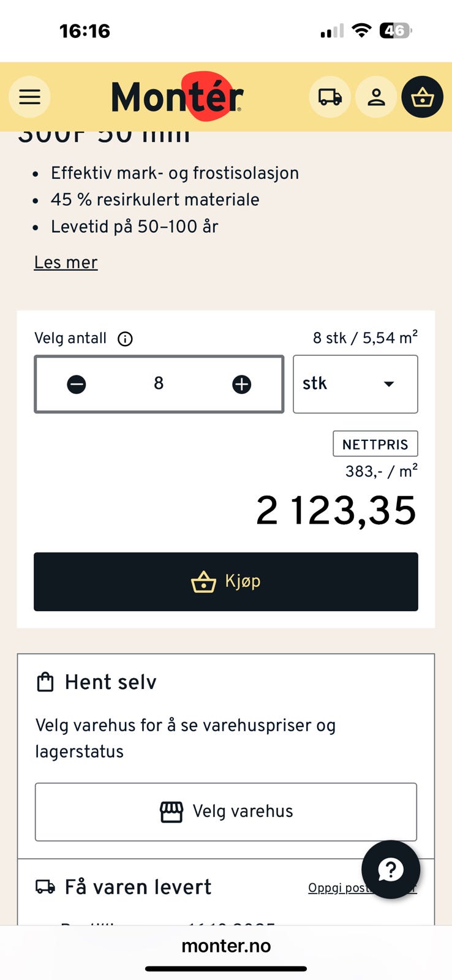Increase quantity with the plus button
Image resolution: width=452 pixels, height=980 pixels.
click(x=241, y=384)
